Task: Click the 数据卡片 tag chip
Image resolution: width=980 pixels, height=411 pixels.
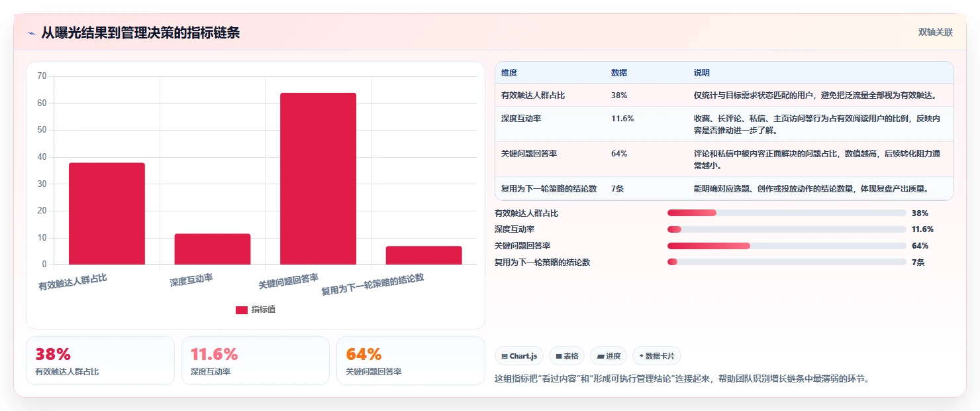Action: point(657,356)
